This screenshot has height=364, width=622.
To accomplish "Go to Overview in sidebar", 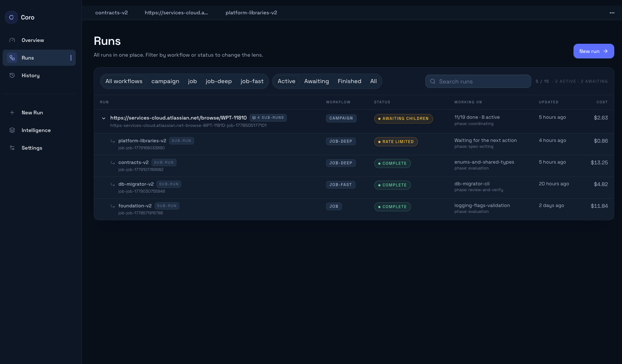I will (39, 40).
